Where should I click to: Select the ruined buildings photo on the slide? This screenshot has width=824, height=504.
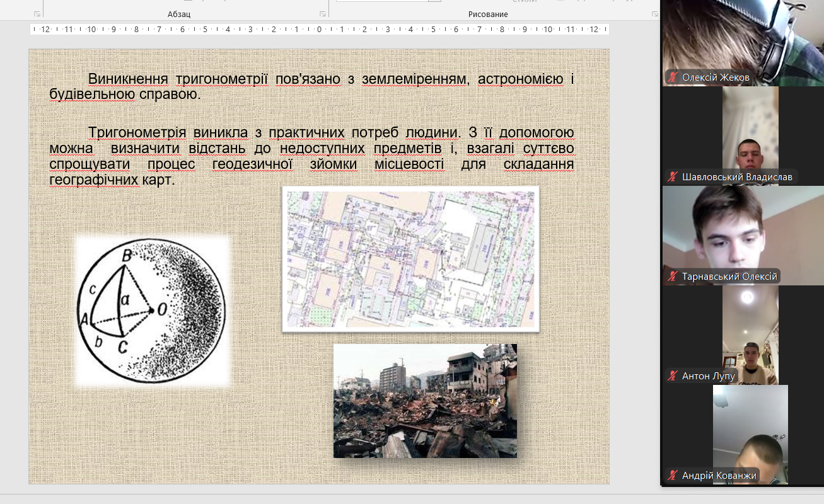coord(425,401)
